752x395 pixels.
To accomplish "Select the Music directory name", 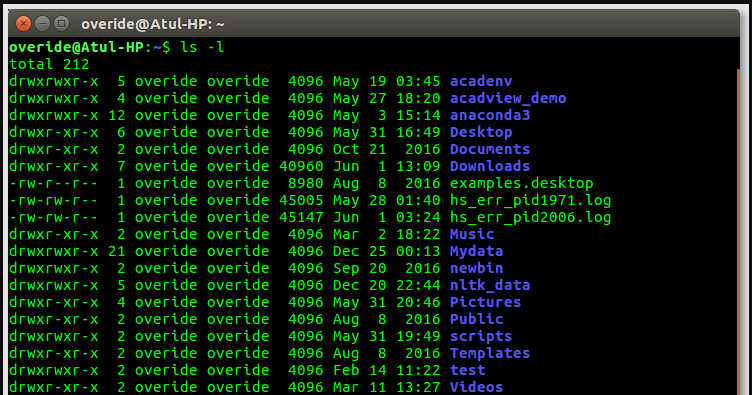I will pos(472,234).
